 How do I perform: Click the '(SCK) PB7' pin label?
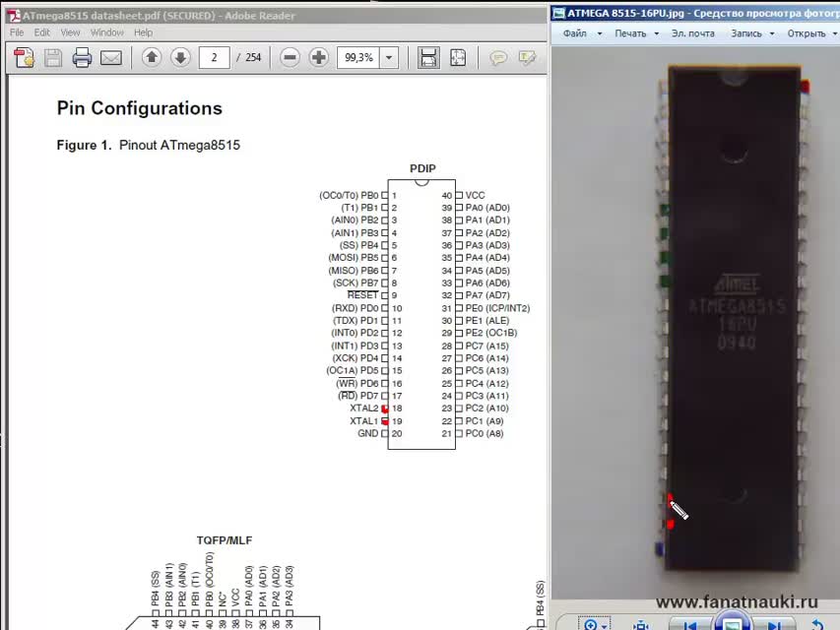tap(355, 283)
